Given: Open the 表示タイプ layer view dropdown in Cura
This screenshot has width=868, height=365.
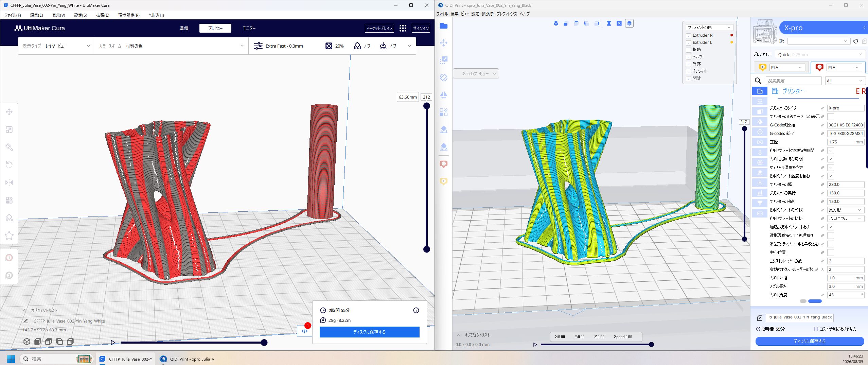Looking at the screenshot, I should [x=56, y=46].
